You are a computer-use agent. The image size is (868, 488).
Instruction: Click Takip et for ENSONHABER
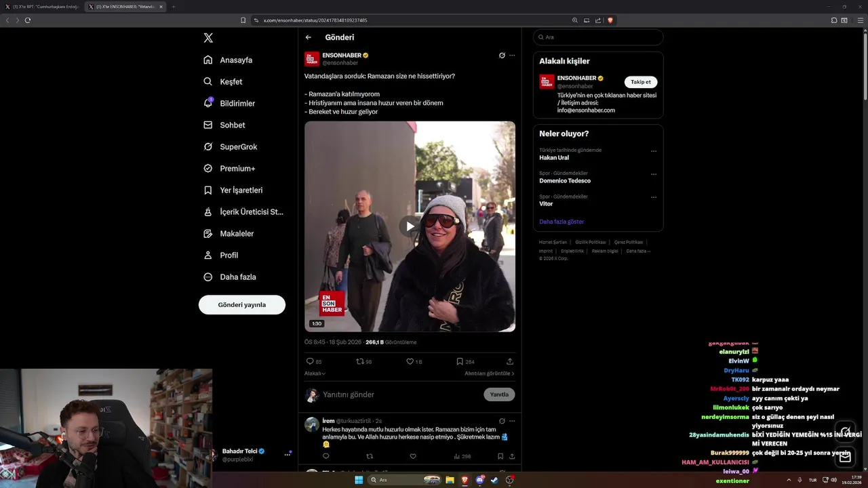click(x=641, y=82)
